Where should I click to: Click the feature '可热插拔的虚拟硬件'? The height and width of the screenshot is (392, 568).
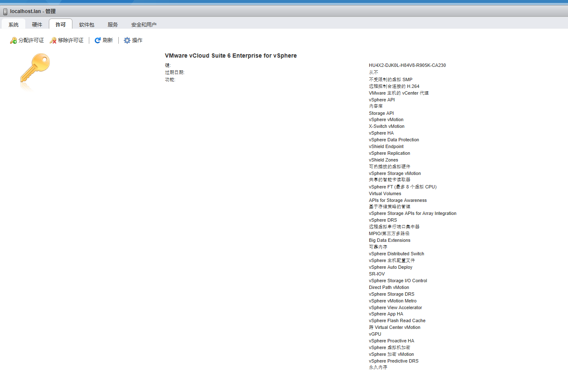coord(389,167)
